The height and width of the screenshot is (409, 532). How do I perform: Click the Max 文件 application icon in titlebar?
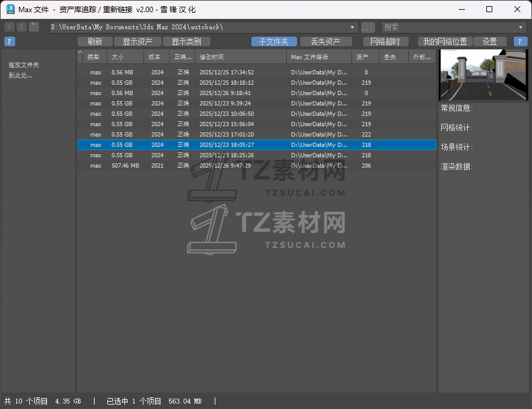coord(9,9)
